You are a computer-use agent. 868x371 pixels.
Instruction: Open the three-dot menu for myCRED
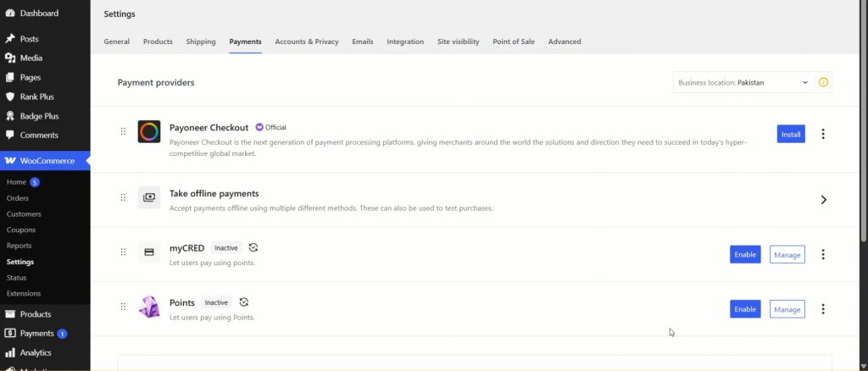(823, 254)
